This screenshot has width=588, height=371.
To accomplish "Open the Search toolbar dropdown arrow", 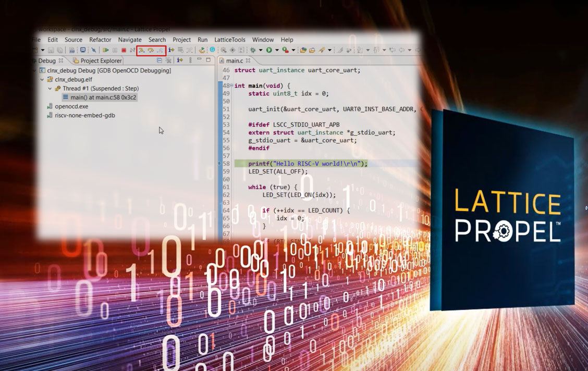I will 329,50.
